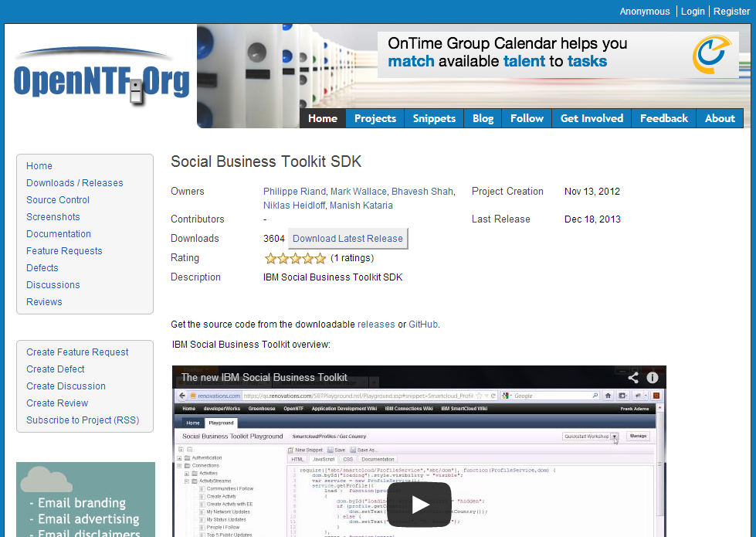Viewport: 756px width, 537px height.
Task: Click the Anonymous user label
Action: coord(645,11)
